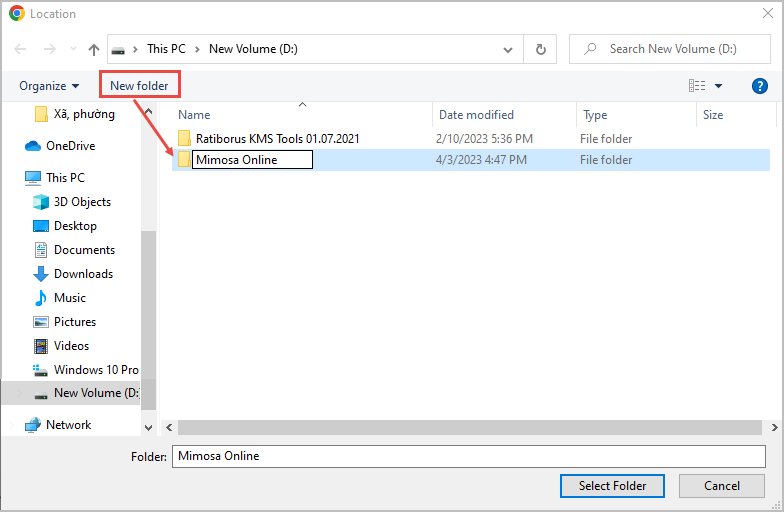
Task: Click the Videos filmstrip icon
Action: tap(40, 346)
